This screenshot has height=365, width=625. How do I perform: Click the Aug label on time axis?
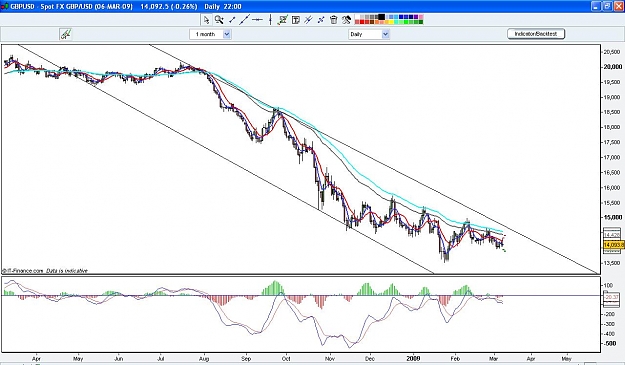[204, 359]
